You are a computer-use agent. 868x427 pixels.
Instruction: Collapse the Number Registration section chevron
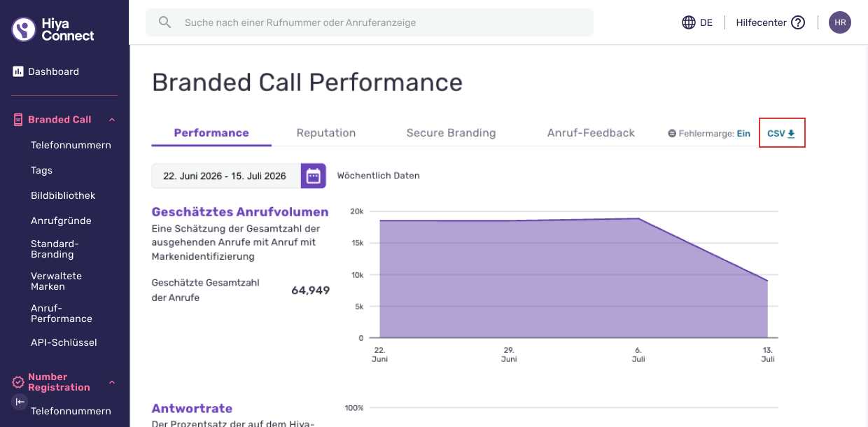[112, 382]
